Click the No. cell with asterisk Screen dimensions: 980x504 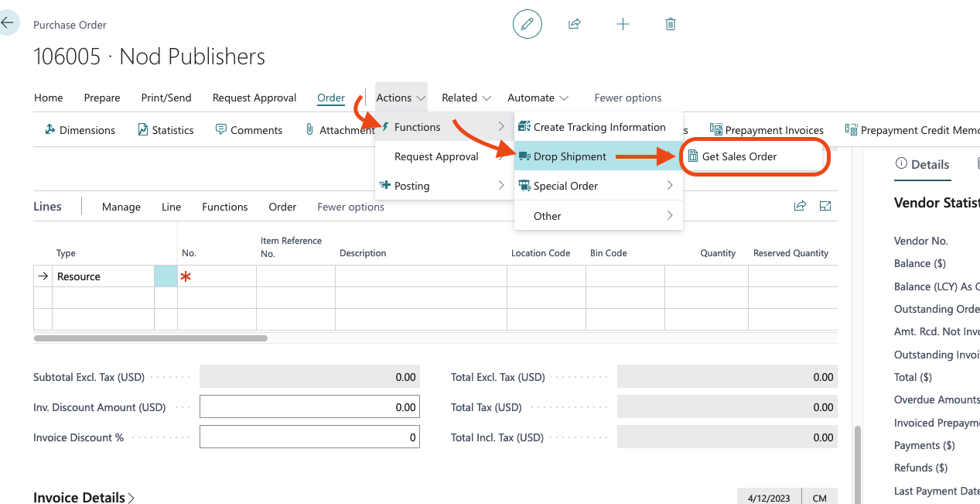pyautogui.click(x=217, y=276)
